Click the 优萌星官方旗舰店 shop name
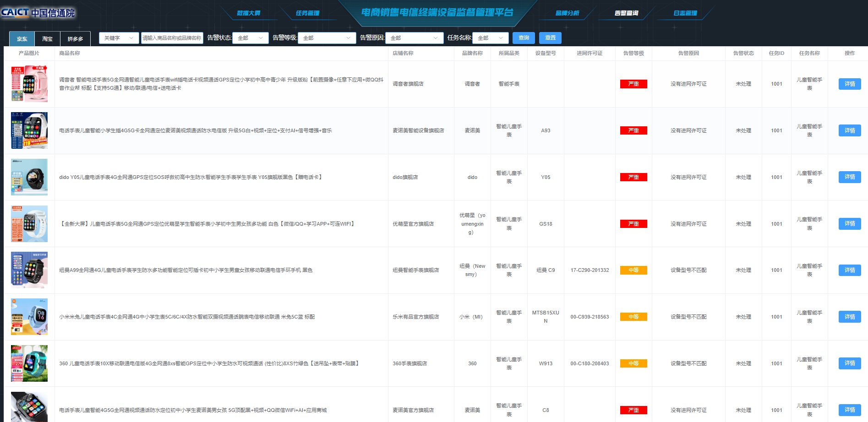The width and height of the screenshot is (868, 422). click(x=413, y=224)
